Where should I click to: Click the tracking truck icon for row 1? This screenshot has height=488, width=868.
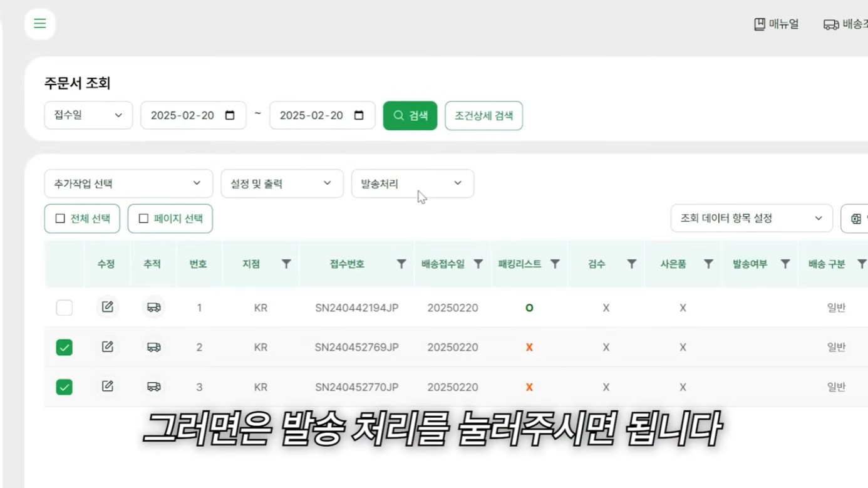[x=153, y=307]
